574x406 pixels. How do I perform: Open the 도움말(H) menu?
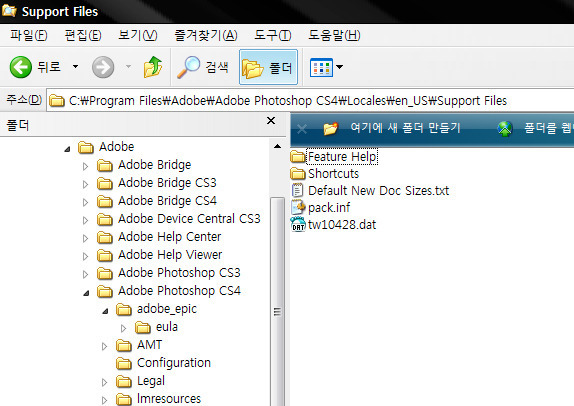[334, 36]
